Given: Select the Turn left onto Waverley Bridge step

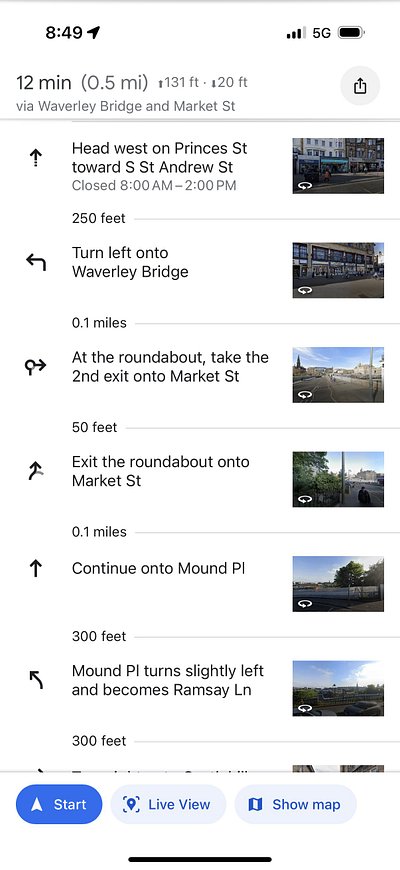Looking at the screenshot, I should 200,270.
